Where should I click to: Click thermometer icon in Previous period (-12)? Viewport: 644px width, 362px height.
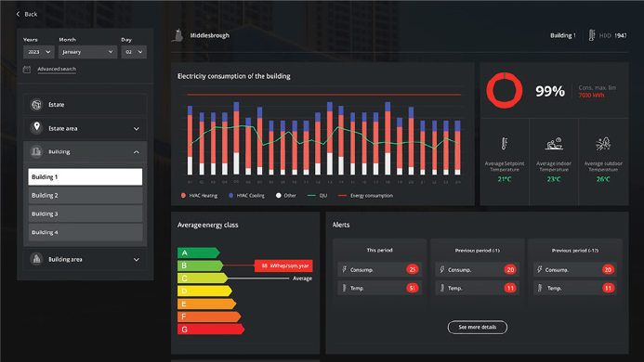540,288
